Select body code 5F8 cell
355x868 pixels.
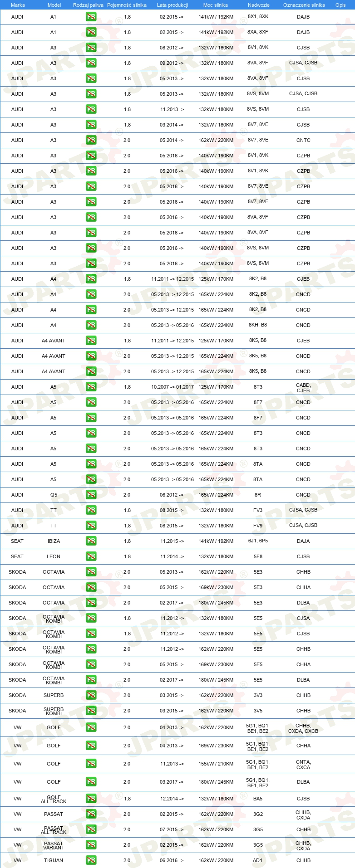point(258,556)
